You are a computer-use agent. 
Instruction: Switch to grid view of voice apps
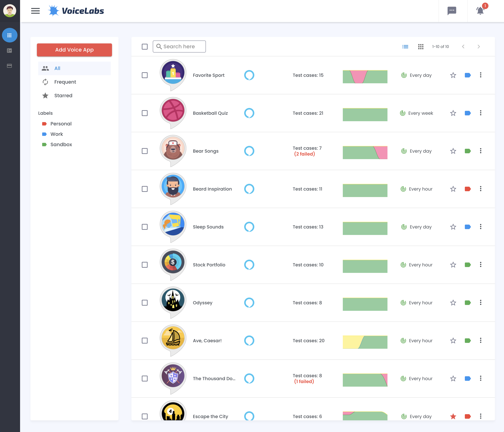[421, 47]
